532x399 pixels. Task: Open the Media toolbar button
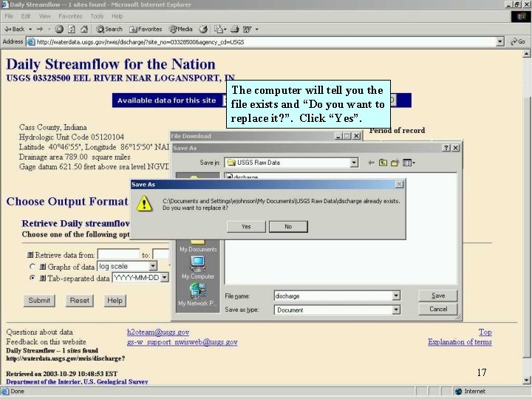click(x=181, y=29)
